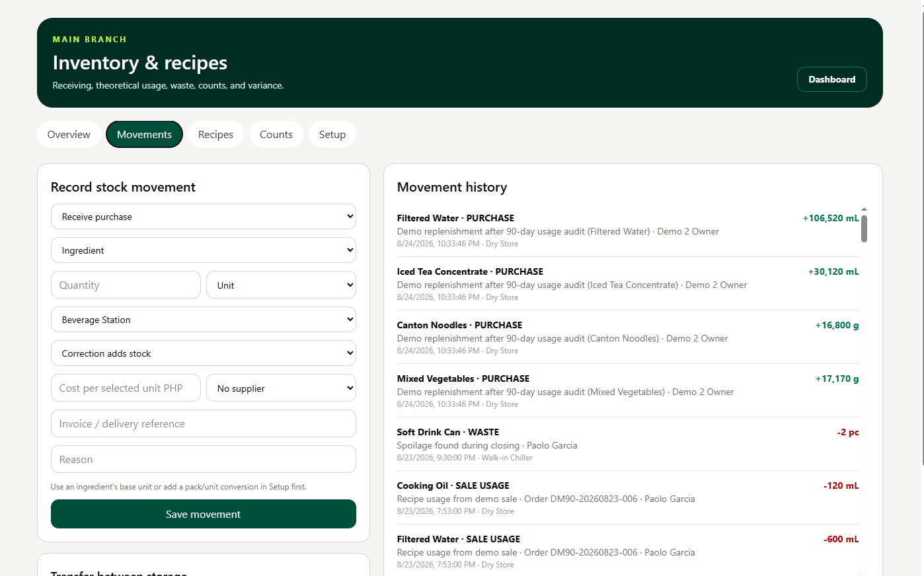
Task: Select the Soft Drink Can · WASTE entry
Action: pos(628,444)
